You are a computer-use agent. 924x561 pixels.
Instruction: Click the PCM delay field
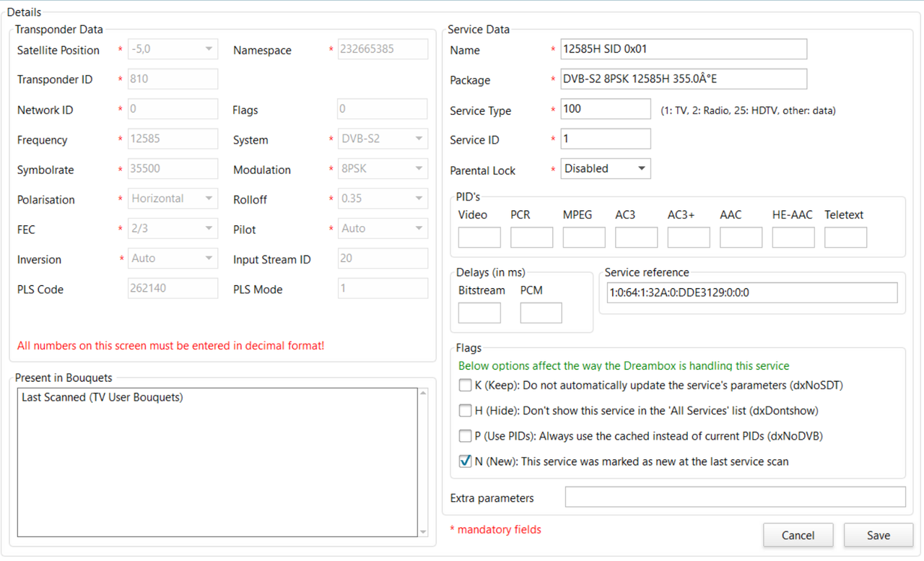[x=541, y=313]
